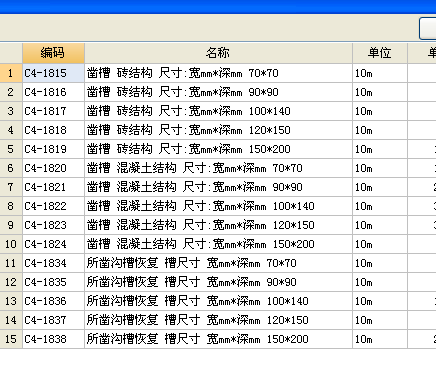
Task: Click name 凿槽 混凝土结构 120*150
Action: 218,225
